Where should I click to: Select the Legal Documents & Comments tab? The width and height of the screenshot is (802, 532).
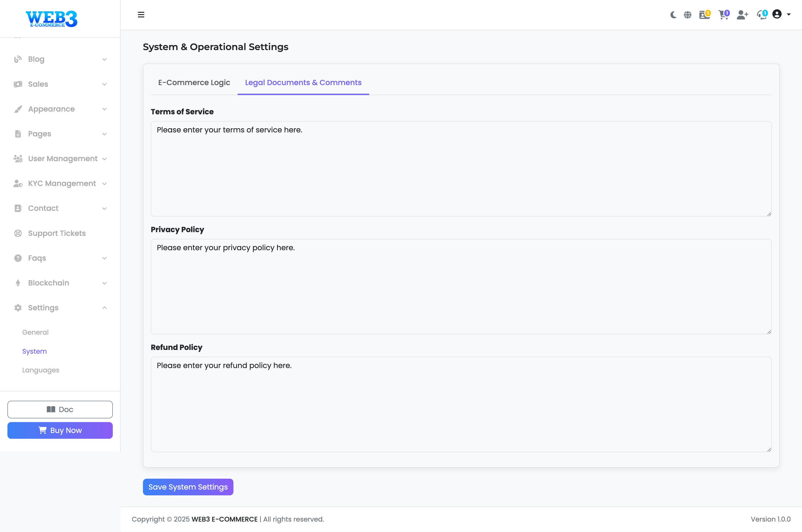303,83
